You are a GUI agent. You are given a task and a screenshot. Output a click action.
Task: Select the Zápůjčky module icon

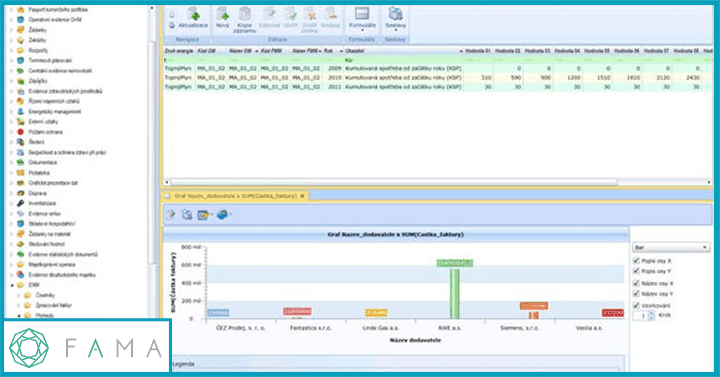(21, 81)
